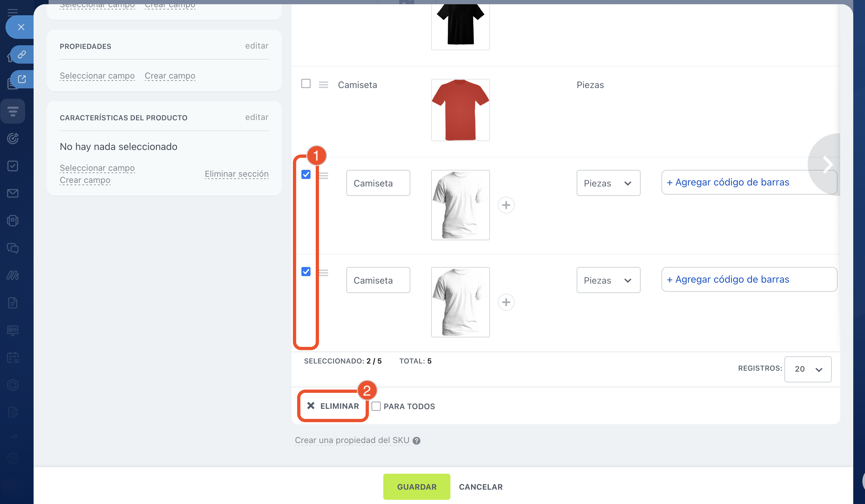Image resolution: width=865 pixels, height=504 pixels.
Task: Click the second Camiseta name input field
Action: point(378,280)
